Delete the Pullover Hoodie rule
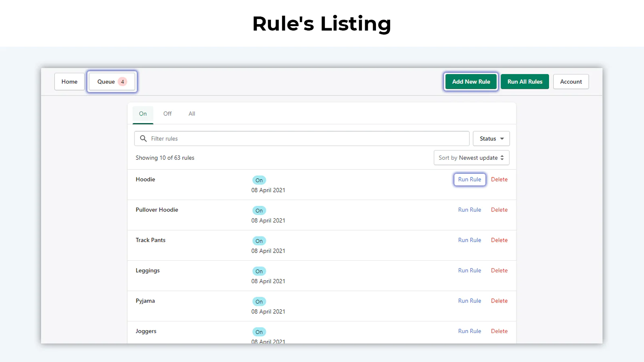 (x=499, y=210)
